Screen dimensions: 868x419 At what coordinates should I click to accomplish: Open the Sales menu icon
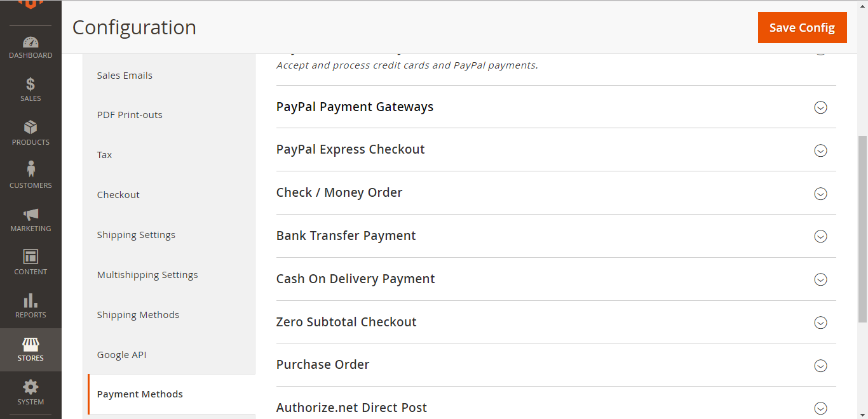tap(31, 84)
